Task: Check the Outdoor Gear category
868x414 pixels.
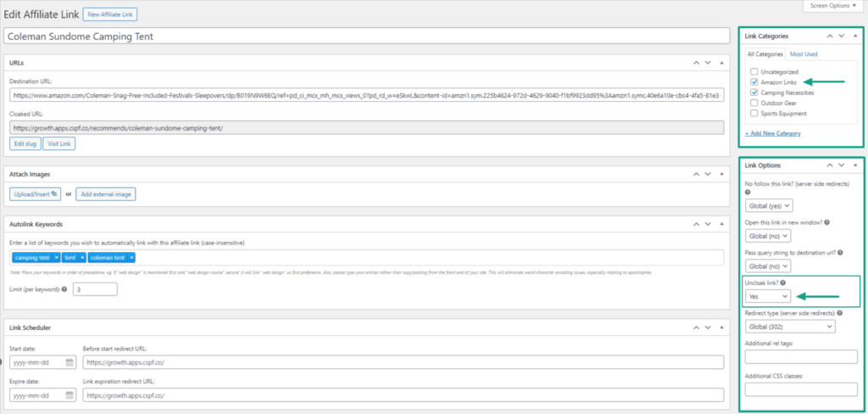Action: [754, 103]
